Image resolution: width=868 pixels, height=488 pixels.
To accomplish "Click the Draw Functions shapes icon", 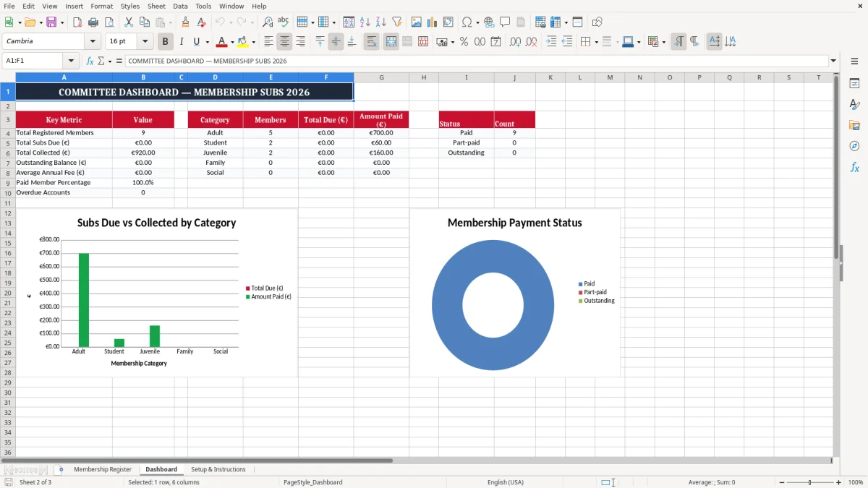I will (x=597, y=22).
